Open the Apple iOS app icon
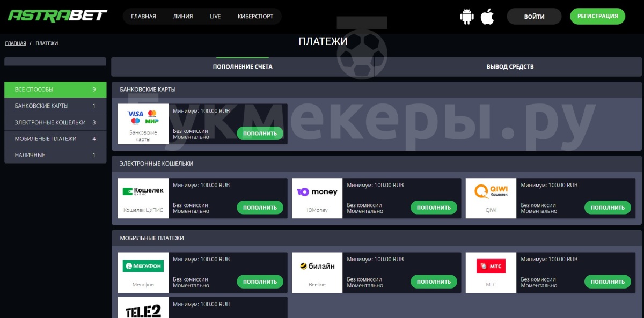 (487, 17)
